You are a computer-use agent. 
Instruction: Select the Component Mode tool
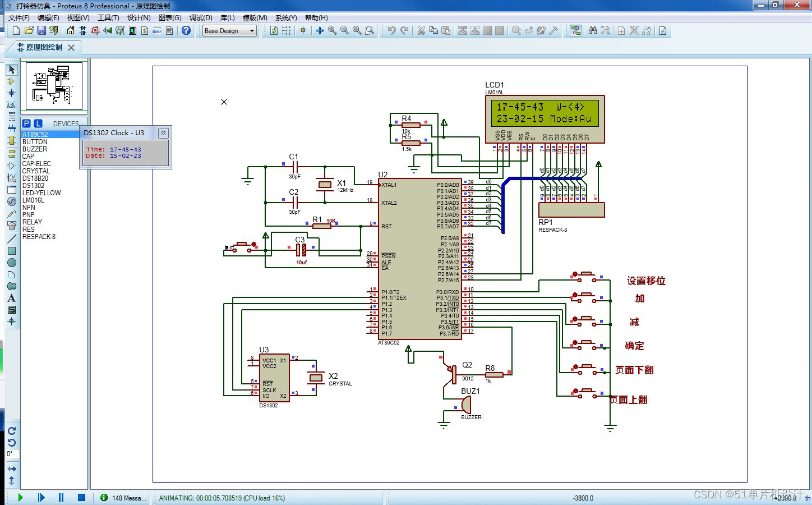(12, 81)
